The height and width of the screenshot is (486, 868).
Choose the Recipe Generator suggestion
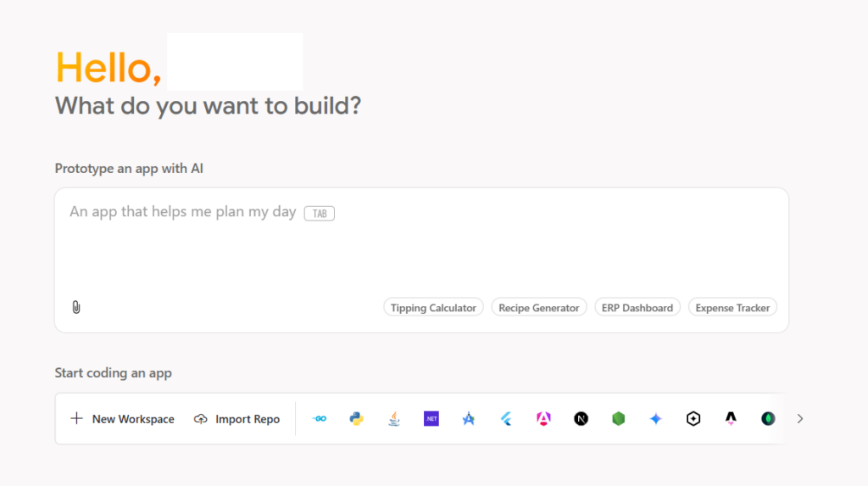pos(538,308)
